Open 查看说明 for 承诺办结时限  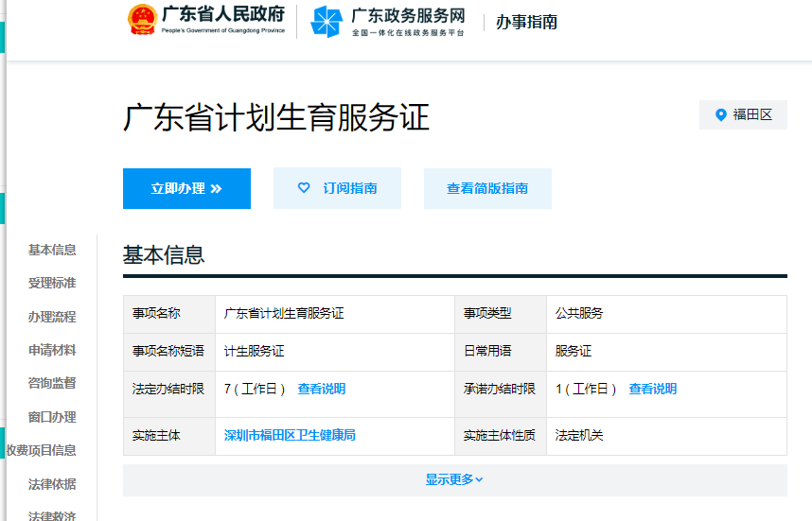click(652, 389)
